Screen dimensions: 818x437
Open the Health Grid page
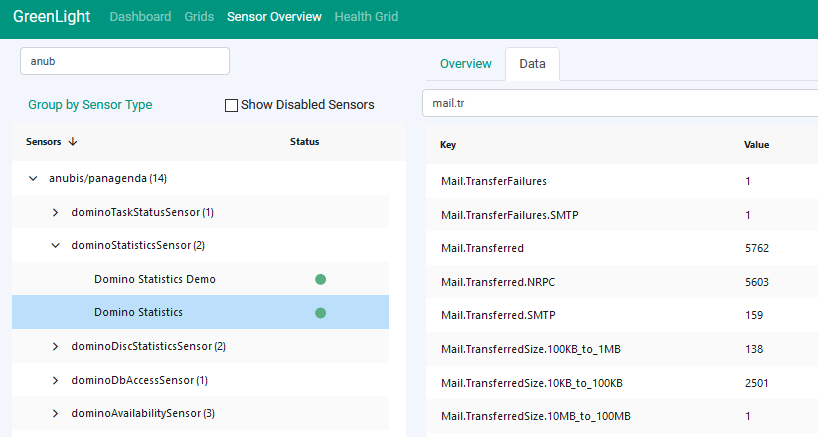point(366,17)
